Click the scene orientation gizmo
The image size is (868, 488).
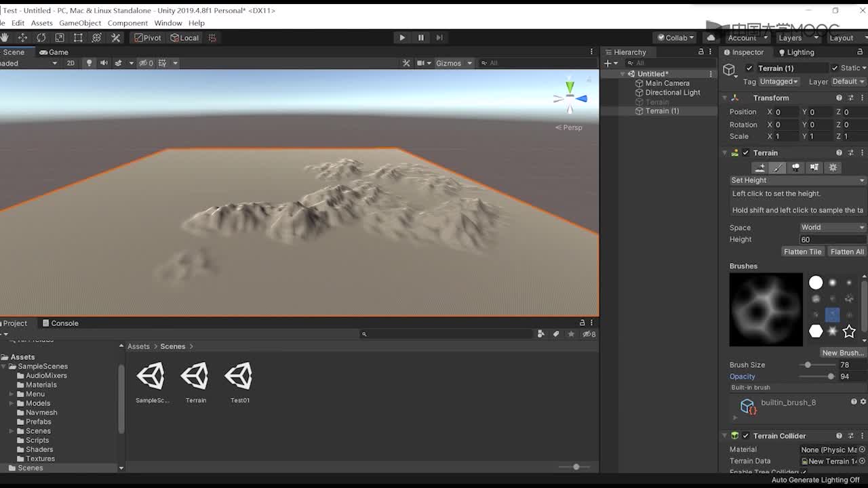pos(570,98)
